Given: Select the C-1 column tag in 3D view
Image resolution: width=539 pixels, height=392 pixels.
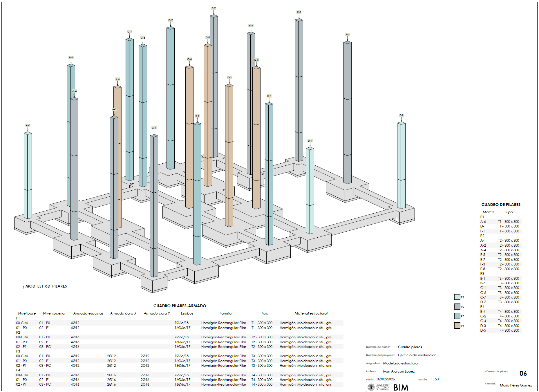Looking at the screenshot, I should click(269, 96).
